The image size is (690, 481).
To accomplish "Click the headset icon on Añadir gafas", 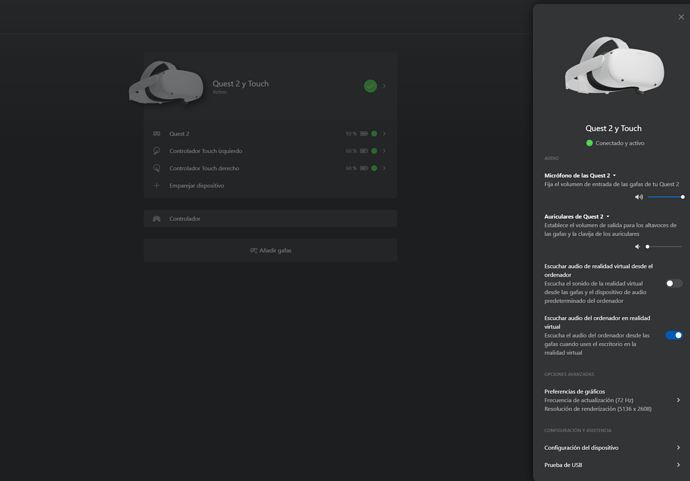I will 253,250.
